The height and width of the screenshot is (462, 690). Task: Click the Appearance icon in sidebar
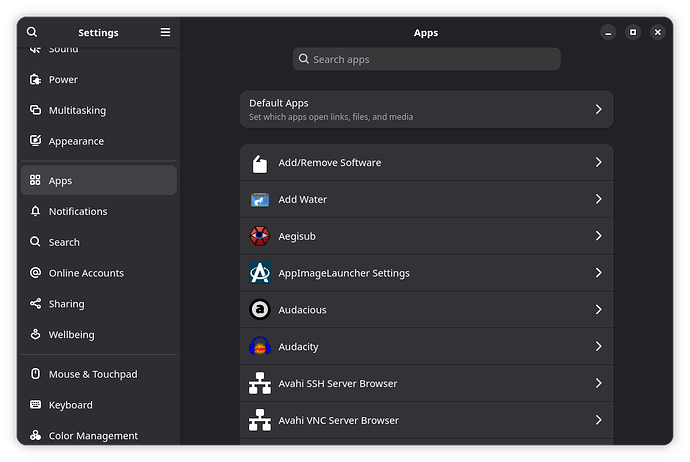[35, 141]
